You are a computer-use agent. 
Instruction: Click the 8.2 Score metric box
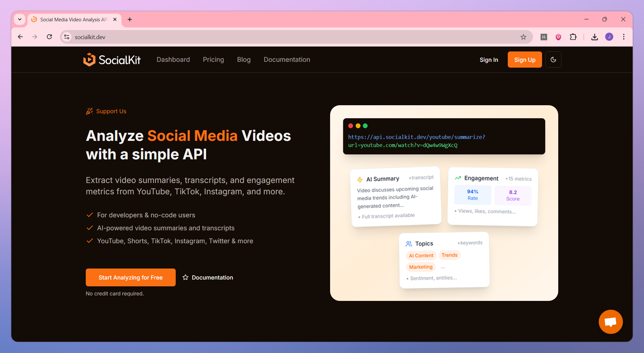(x=513, y=195)
